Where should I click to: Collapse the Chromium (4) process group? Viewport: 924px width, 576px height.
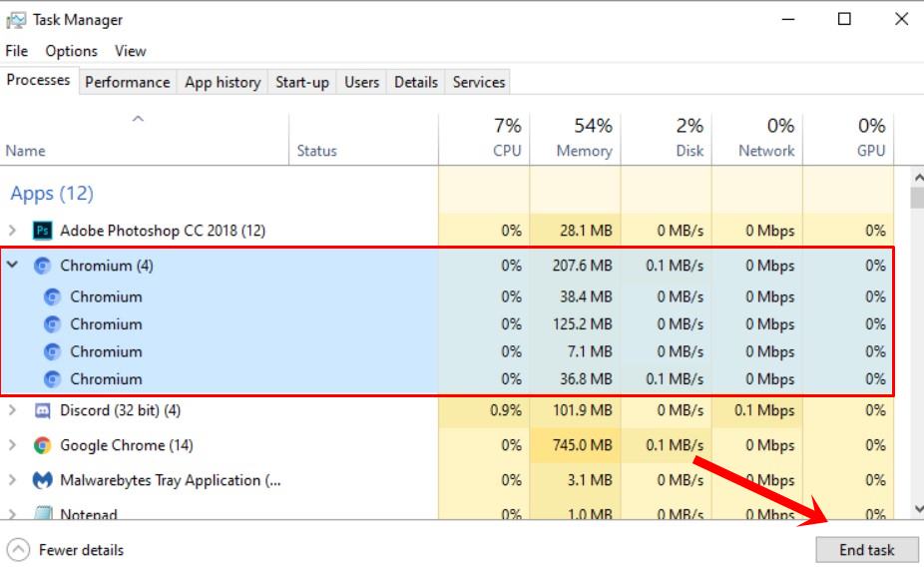[12, 266]
